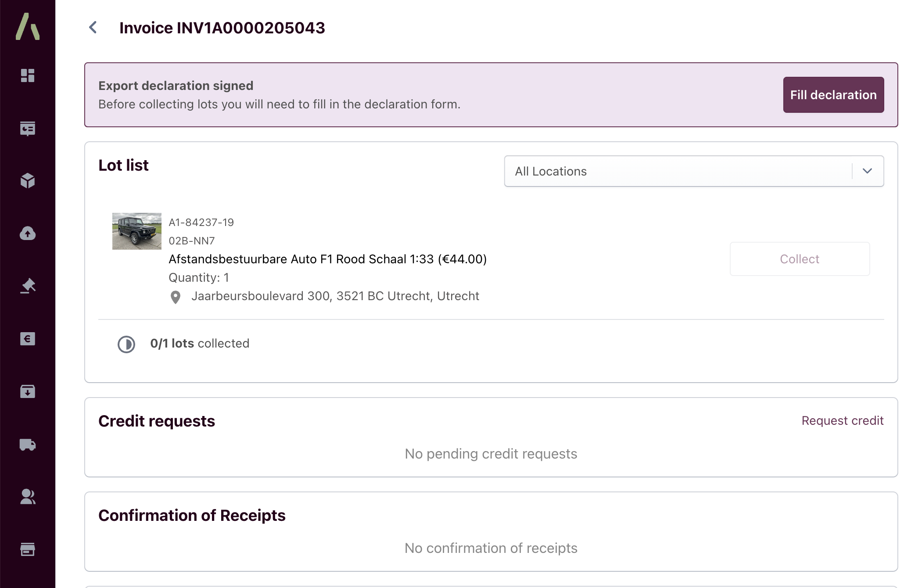Click the Request credit link
Screen dimensions: 911x588
coord(842,420)
